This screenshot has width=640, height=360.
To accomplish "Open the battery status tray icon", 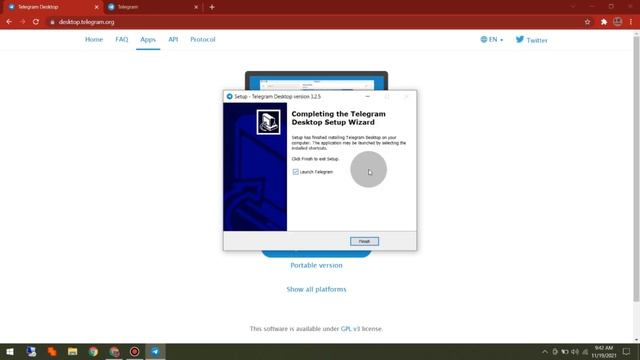I will click(565, 351).
